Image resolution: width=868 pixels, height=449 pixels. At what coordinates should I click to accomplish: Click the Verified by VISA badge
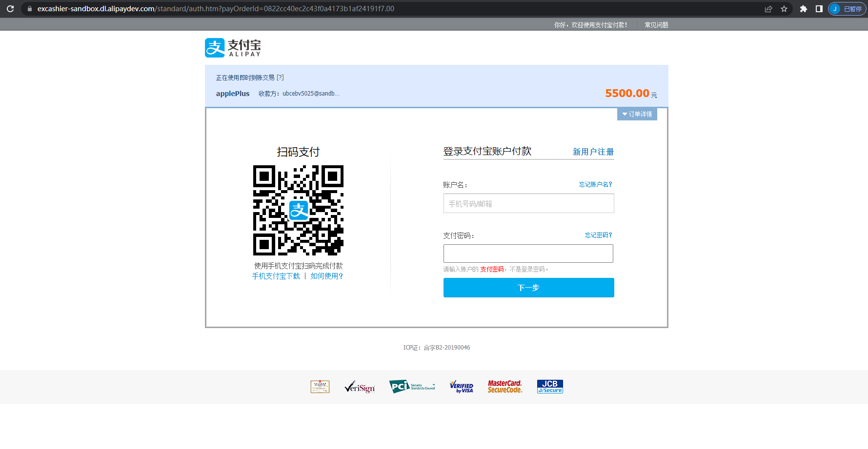(462, 387)
